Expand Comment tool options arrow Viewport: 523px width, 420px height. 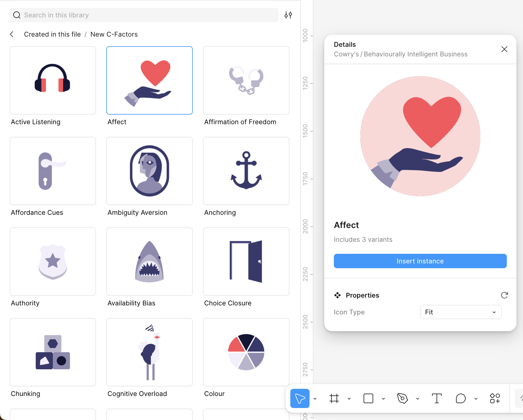(476, 399)
